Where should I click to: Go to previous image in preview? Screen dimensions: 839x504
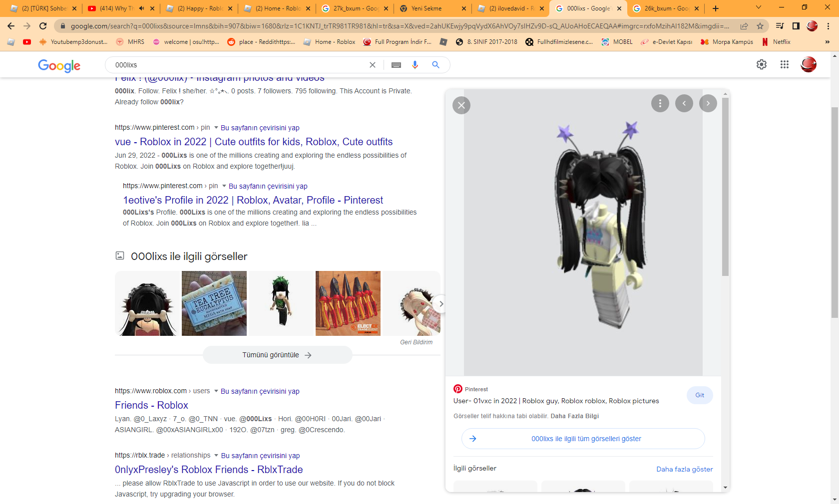point(684,103)
